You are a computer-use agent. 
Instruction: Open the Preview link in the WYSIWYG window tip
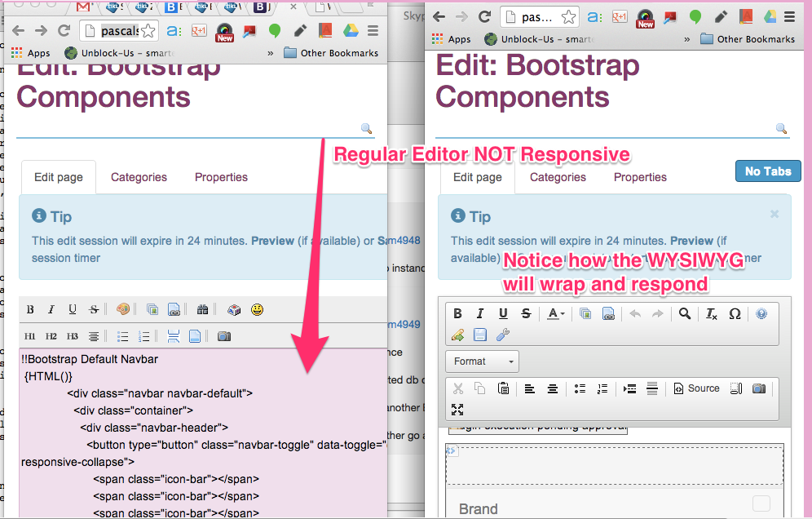point(691,241)
